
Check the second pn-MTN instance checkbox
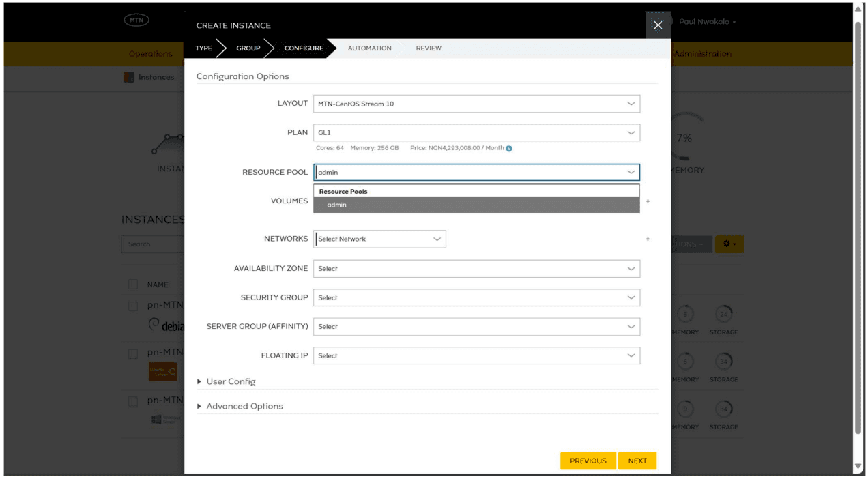[133, 353]
